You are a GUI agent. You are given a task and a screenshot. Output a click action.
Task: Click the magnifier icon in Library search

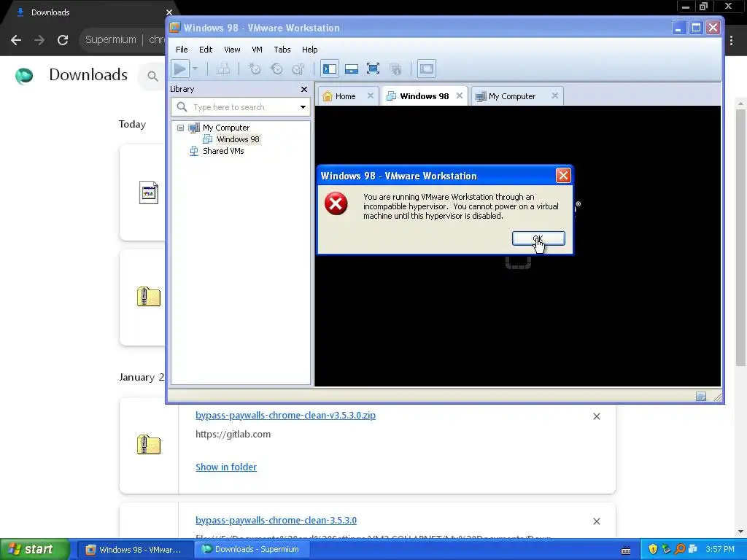[x=182, y=107]
